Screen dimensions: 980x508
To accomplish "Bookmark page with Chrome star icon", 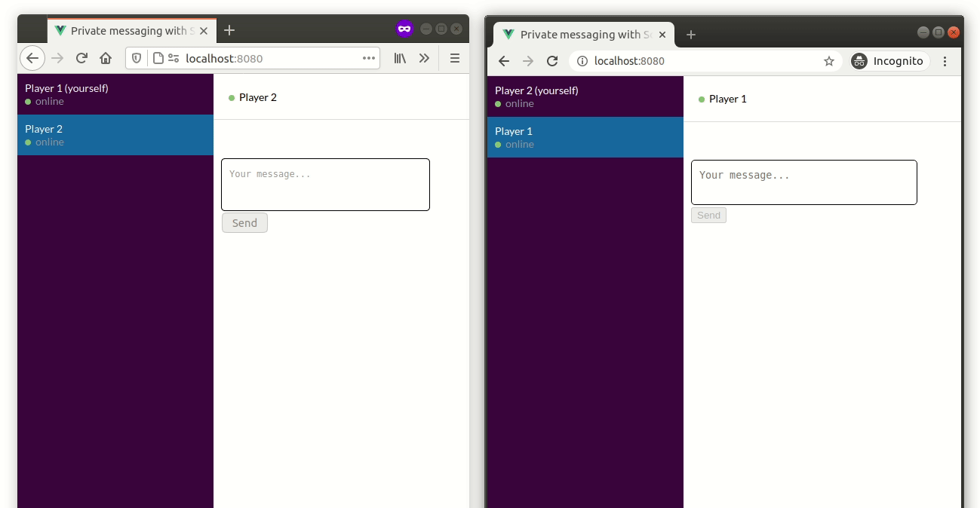I will 828,61.
